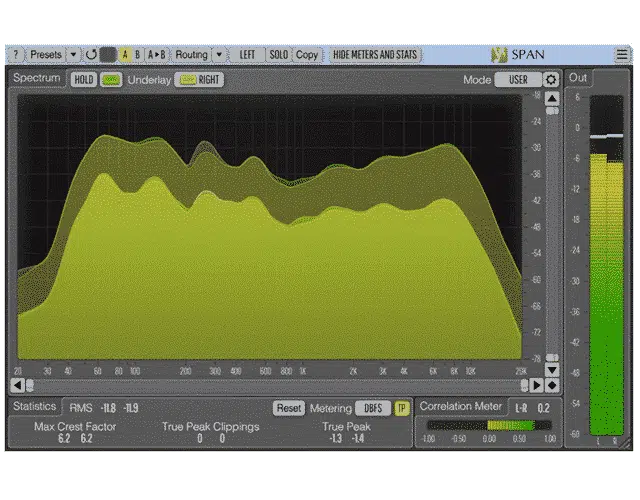Select state B

tap(138, 54)
